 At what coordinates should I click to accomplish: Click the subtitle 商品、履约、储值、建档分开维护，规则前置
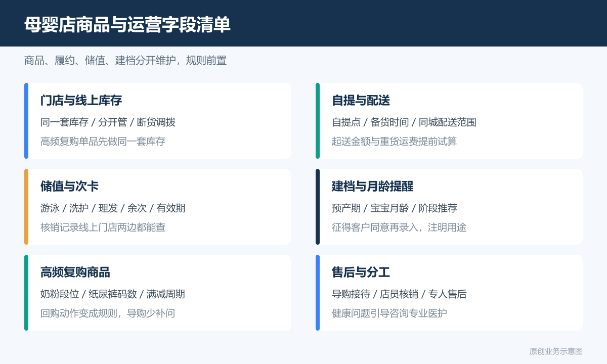(x=125, y=61)
